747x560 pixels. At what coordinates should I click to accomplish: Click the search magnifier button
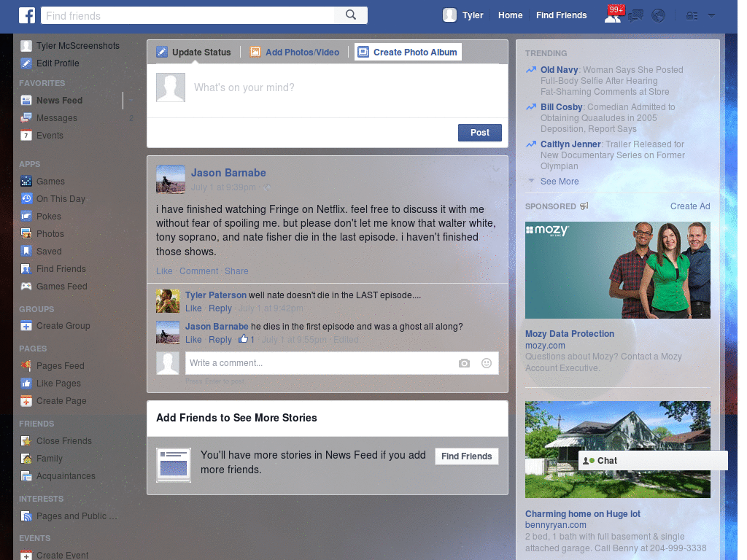pyautogui.click(x=351, y=15)
